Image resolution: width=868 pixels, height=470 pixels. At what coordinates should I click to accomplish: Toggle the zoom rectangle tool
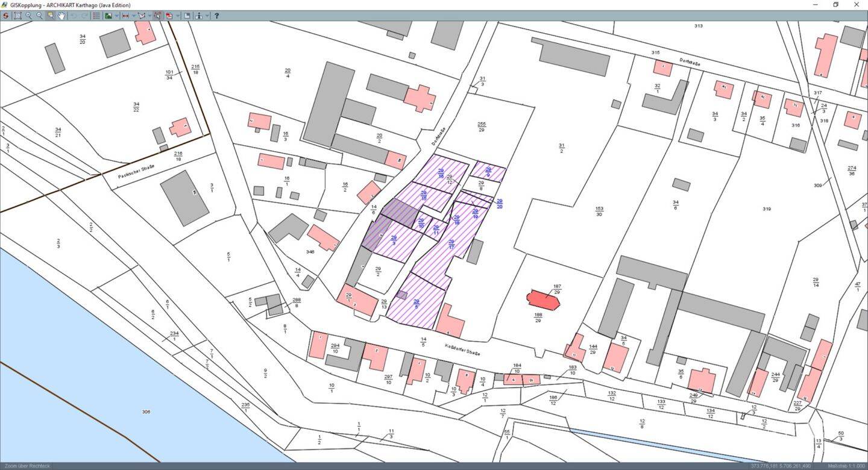click(51, 16)
